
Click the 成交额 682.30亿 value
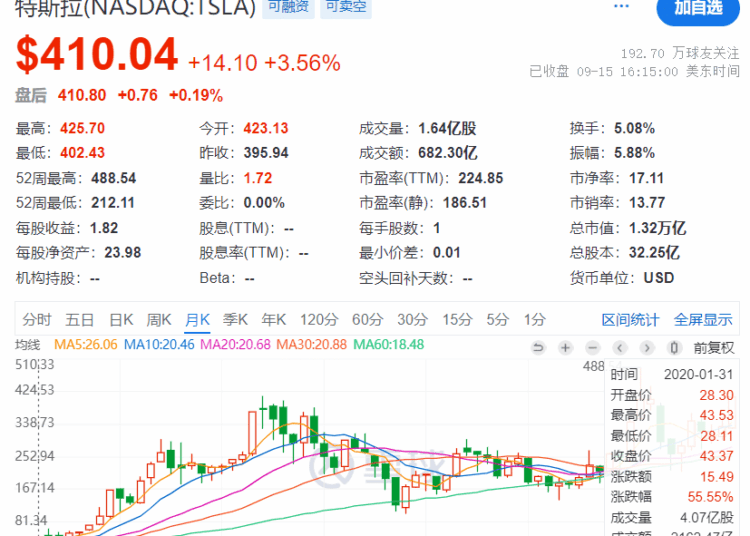click(448, 153)
